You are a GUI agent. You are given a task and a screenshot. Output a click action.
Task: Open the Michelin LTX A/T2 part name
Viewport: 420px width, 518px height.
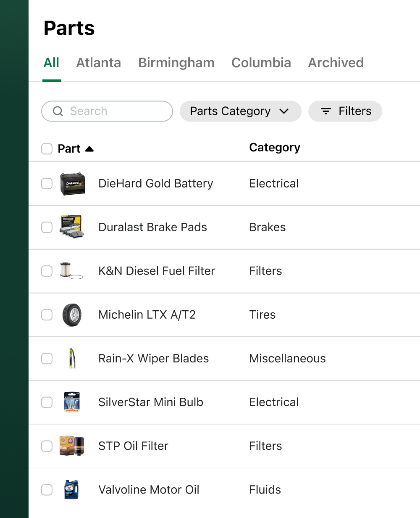tap(147, 314)
